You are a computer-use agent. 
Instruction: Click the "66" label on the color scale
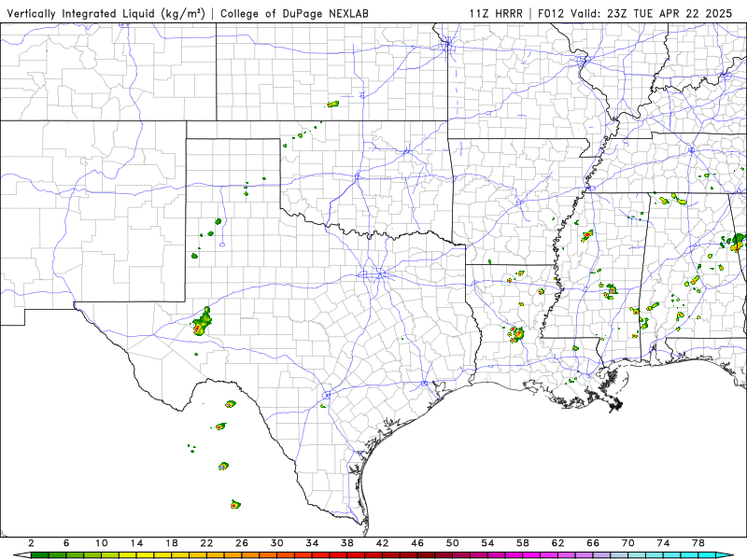point(593,543)
